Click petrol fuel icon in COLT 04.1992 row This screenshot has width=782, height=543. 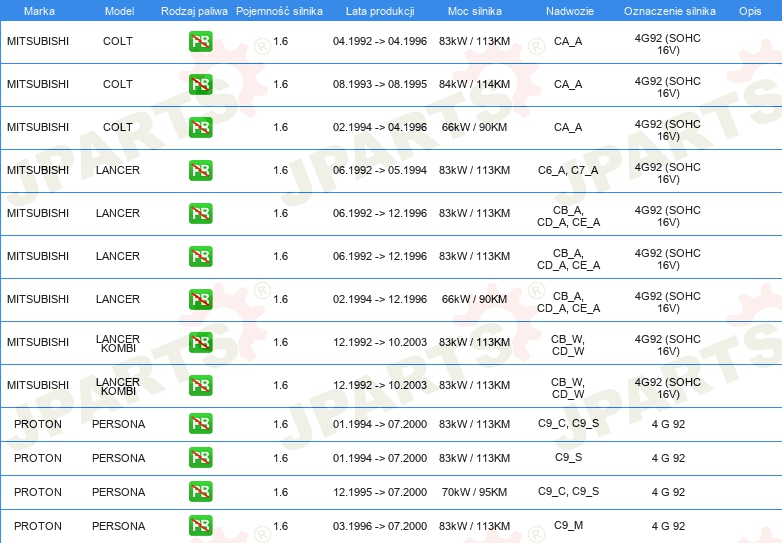pyautogui.click(x=200, y=41)
